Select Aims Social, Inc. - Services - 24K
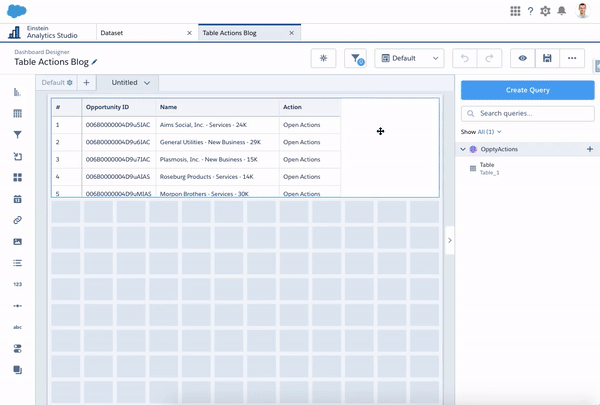 [203, 125]
